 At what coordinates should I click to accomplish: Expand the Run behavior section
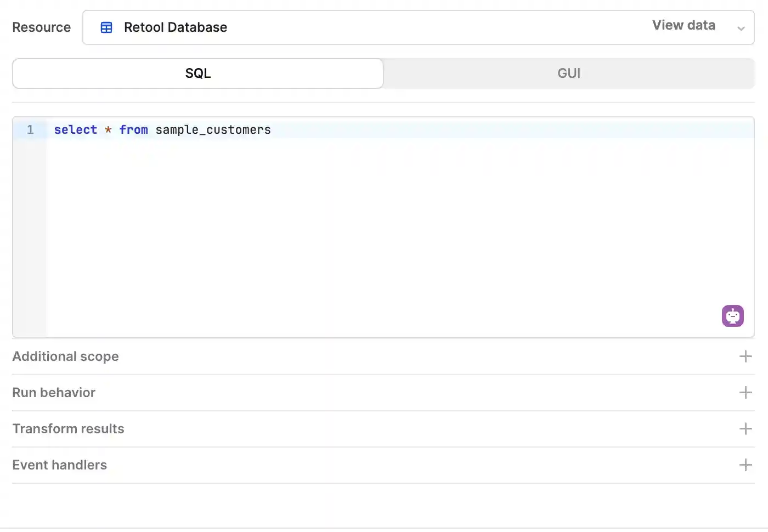coord(54,393)
